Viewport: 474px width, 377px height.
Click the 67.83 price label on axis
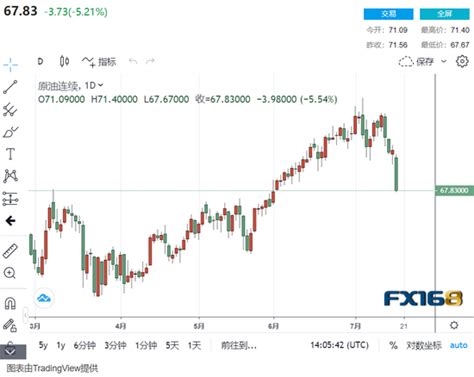click(454, 190)
